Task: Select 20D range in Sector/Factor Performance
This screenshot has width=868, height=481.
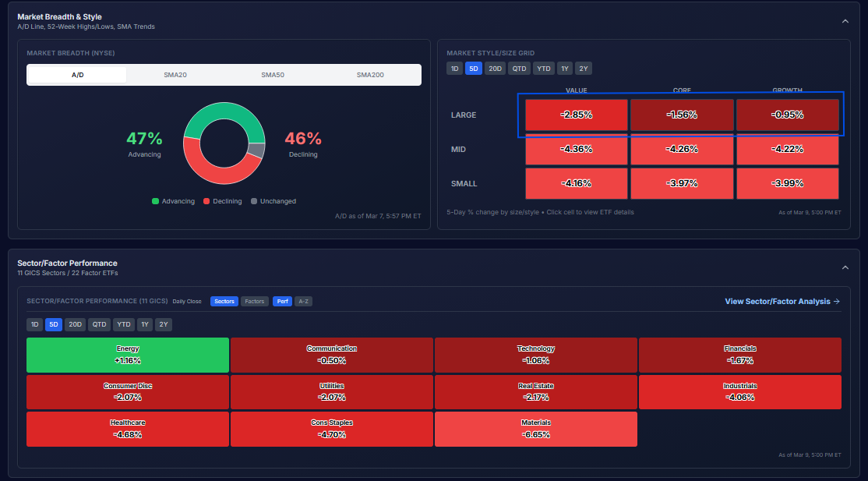Action: pyautogui.click(x=75, y=325)
